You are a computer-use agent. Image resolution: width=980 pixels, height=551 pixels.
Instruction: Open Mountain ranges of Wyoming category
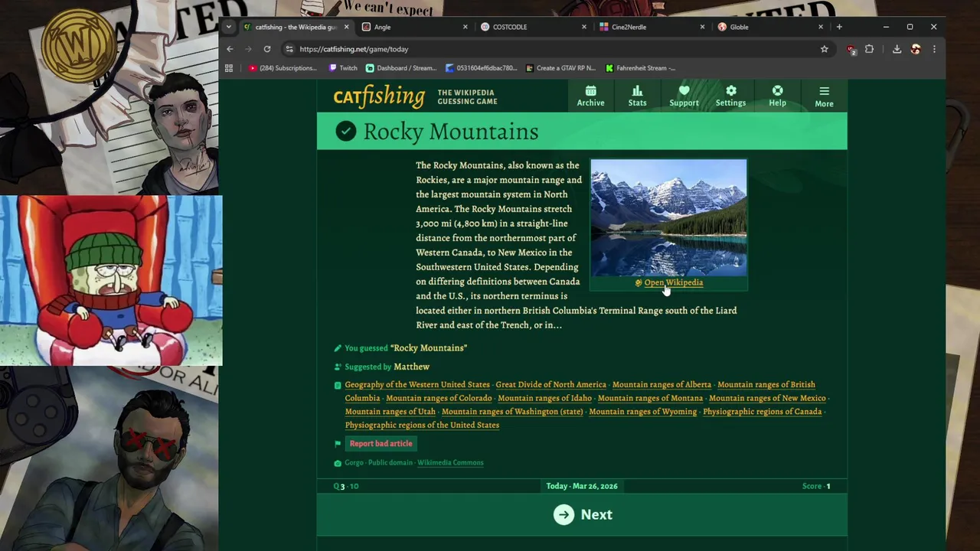[643, 412]
